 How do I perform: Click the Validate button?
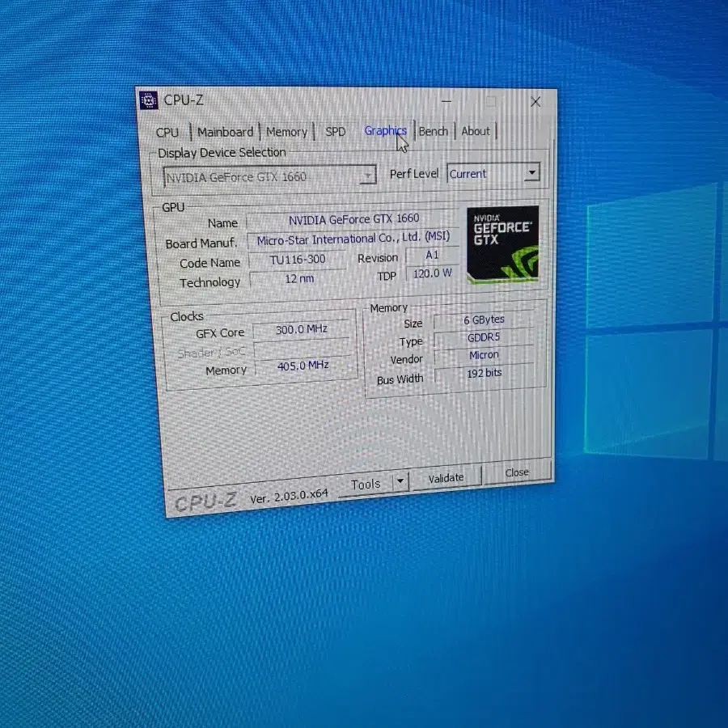[446, 478]
